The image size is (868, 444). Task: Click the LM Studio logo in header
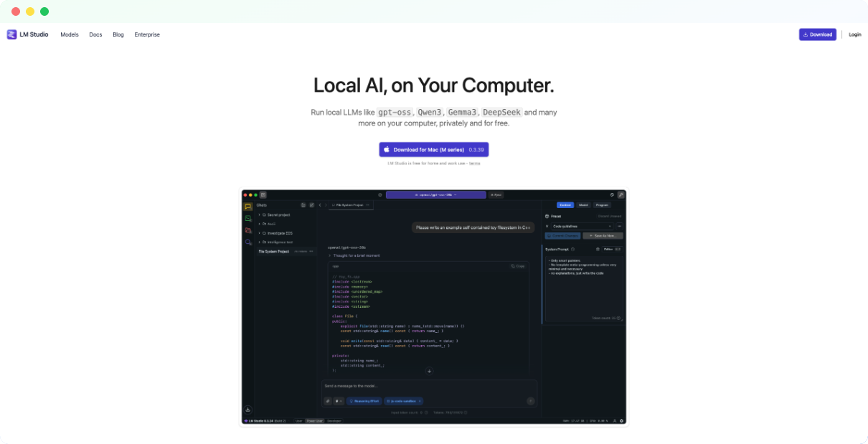click(x=27, y=34)
